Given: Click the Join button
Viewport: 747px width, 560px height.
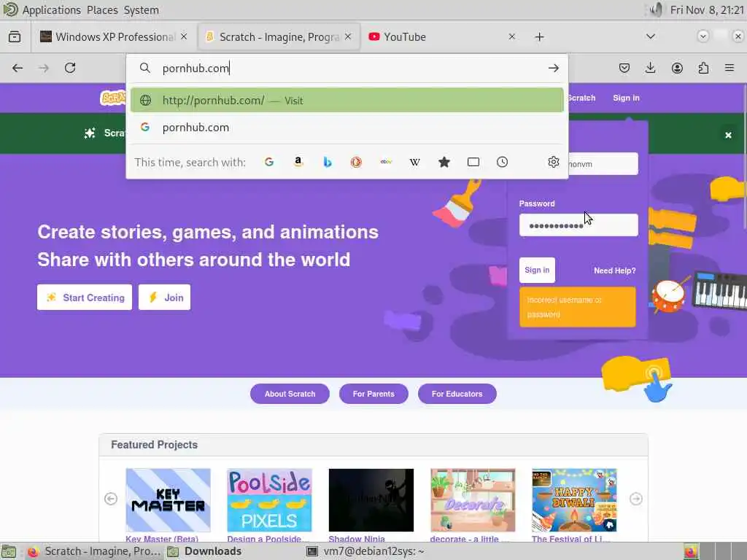Looking at the screenshot, I should (164, 297).
